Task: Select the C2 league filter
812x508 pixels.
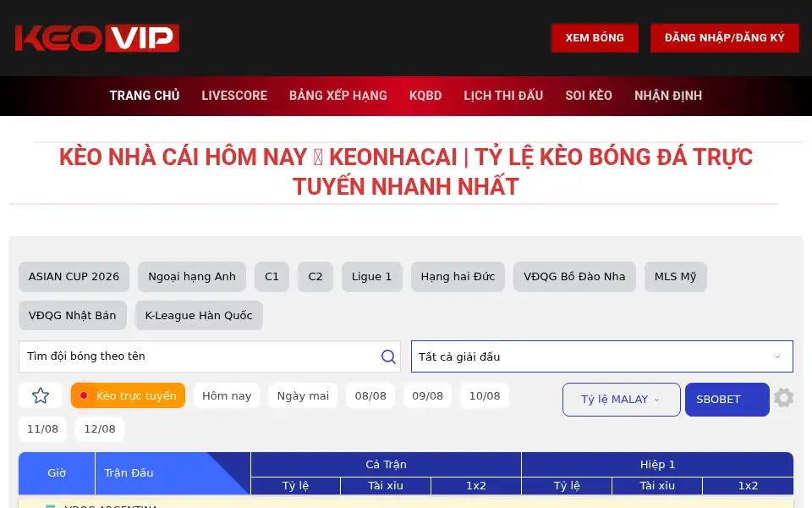Action: tap(315, 277)
